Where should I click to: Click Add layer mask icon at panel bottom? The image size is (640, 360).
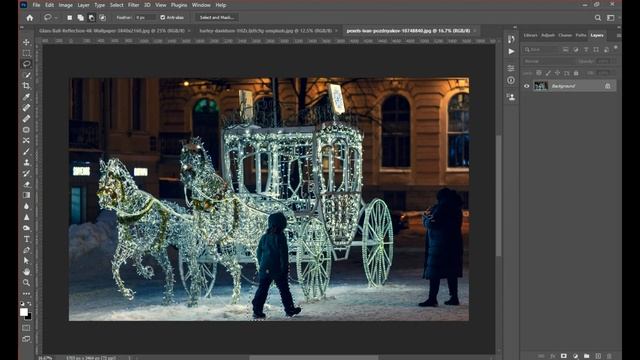point(564,356)
